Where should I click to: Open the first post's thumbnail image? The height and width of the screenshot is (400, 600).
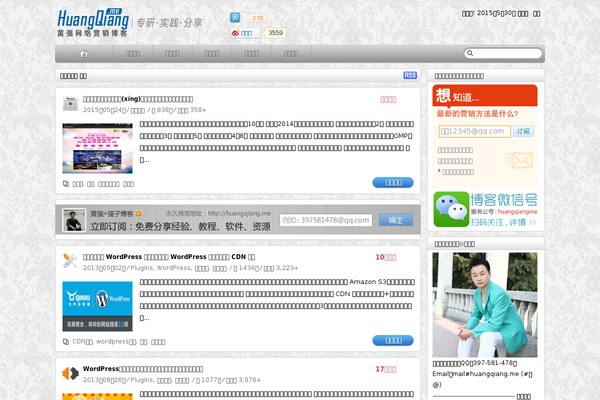97,148
